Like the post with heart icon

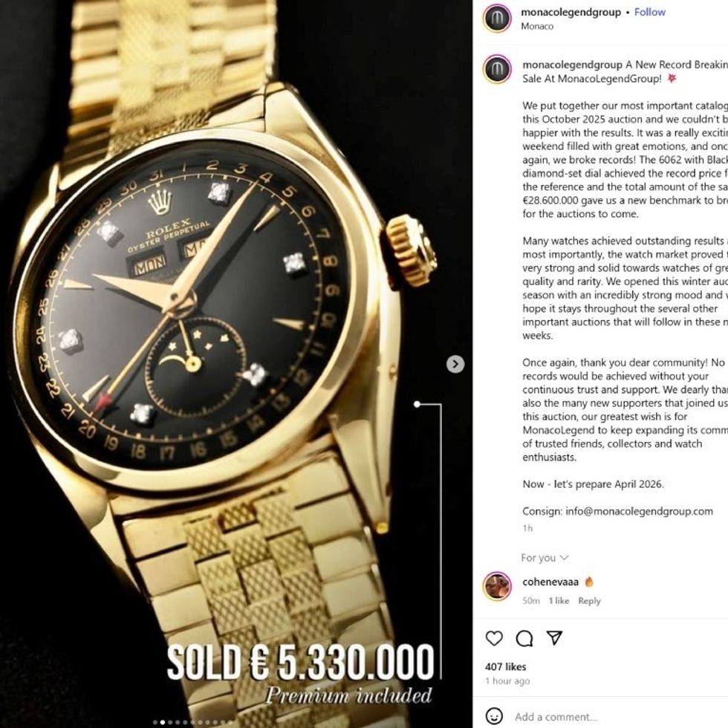click(x=494, y=638)
